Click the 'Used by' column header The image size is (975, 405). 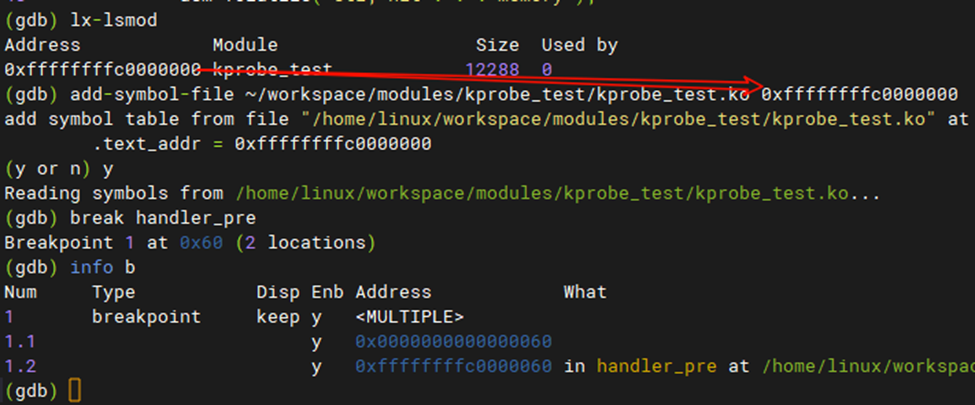pyautogui.click(x=580, y=45)
